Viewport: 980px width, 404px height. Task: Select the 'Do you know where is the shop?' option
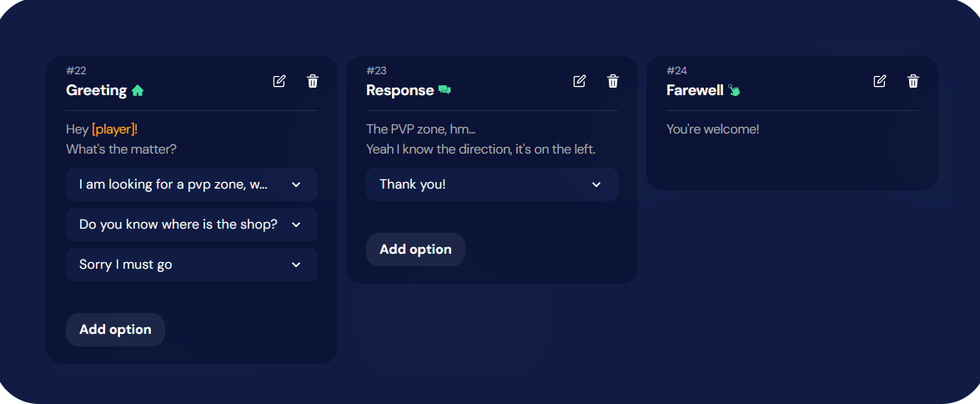[192, 225]
